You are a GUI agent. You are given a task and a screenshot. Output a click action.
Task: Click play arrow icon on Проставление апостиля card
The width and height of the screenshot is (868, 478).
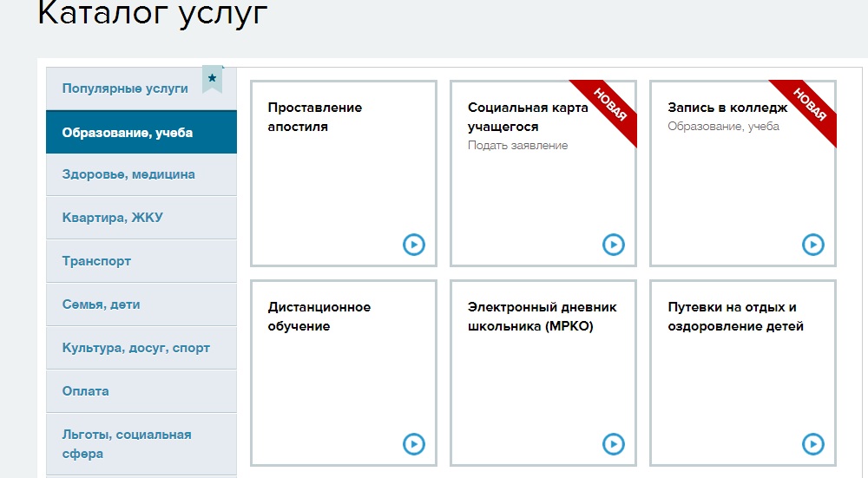click(414, 245)
